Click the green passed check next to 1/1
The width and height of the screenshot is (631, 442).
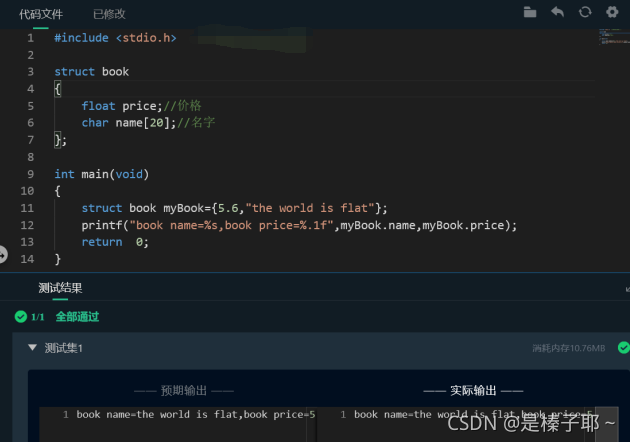coord(21,317)
